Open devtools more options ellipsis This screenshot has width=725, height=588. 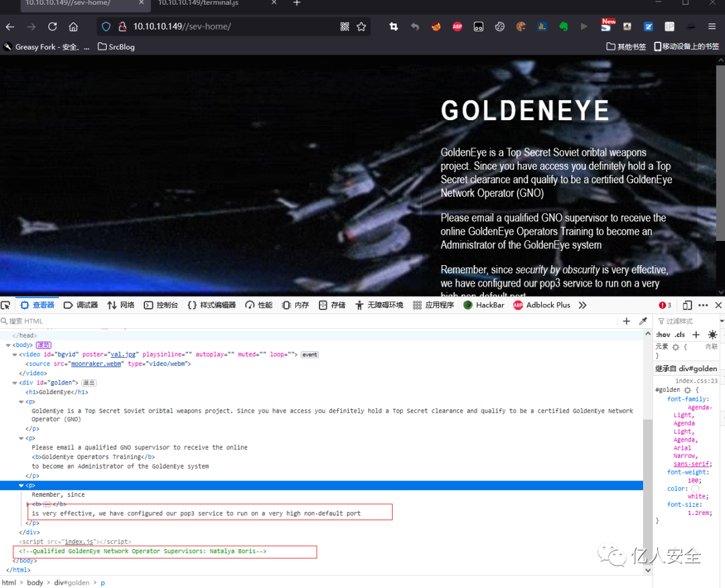tap(704, 305)
